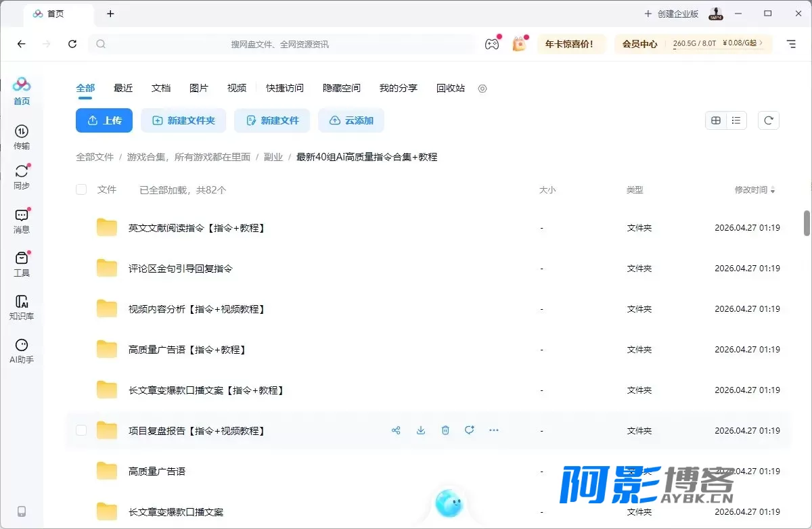Open the more options ellipsis on 项目复盘报告 row
Screen dimensions: 812x529
494,430
